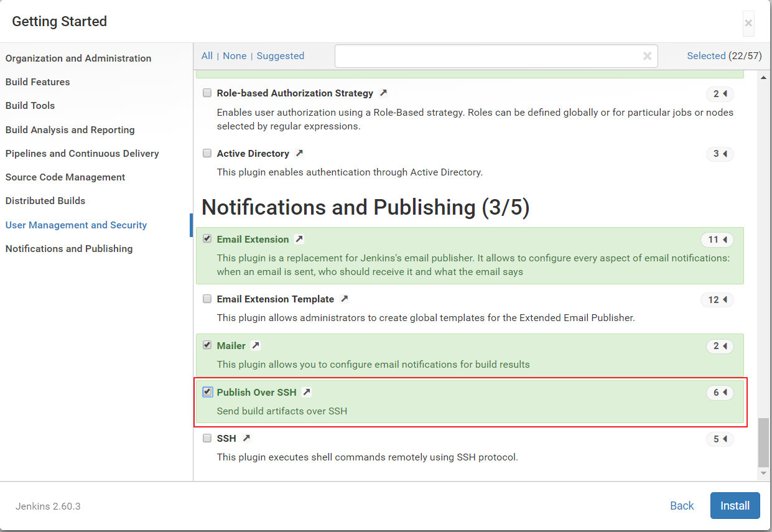Select Notifications and Publishing category
This screenshot has width=772, height=532.
coord(69,249)
